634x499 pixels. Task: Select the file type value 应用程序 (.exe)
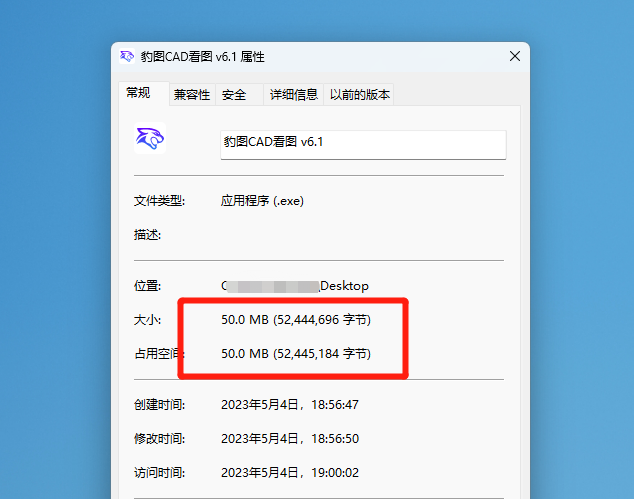click(262, 201)
